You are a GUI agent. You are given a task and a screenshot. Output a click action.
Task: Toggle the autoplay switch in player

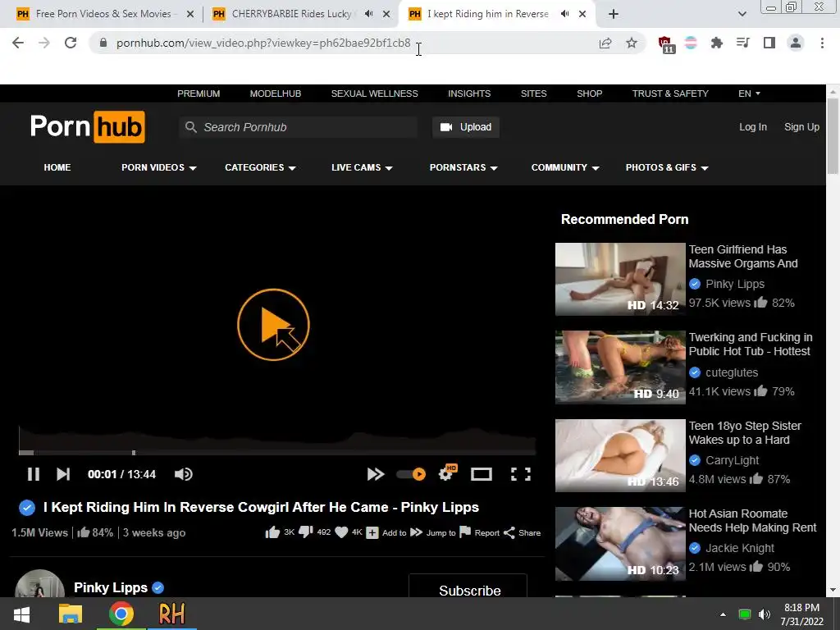[x=412, y=474]
